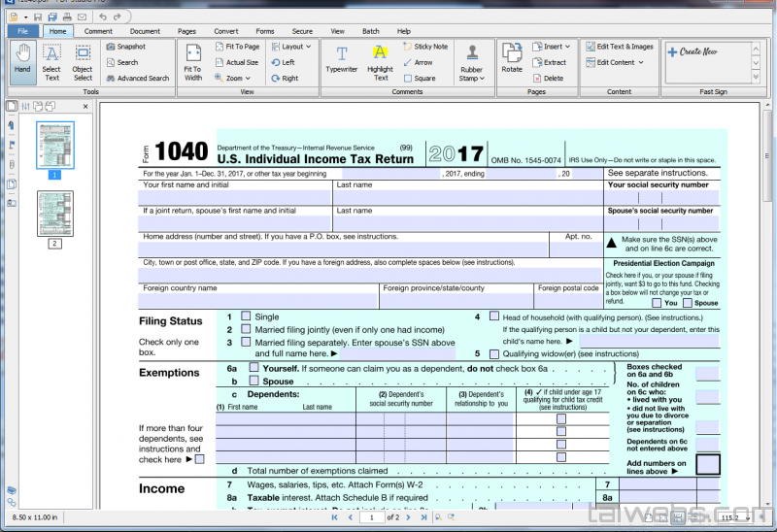Switch to the Forms ribbon tab

(264, 31)
